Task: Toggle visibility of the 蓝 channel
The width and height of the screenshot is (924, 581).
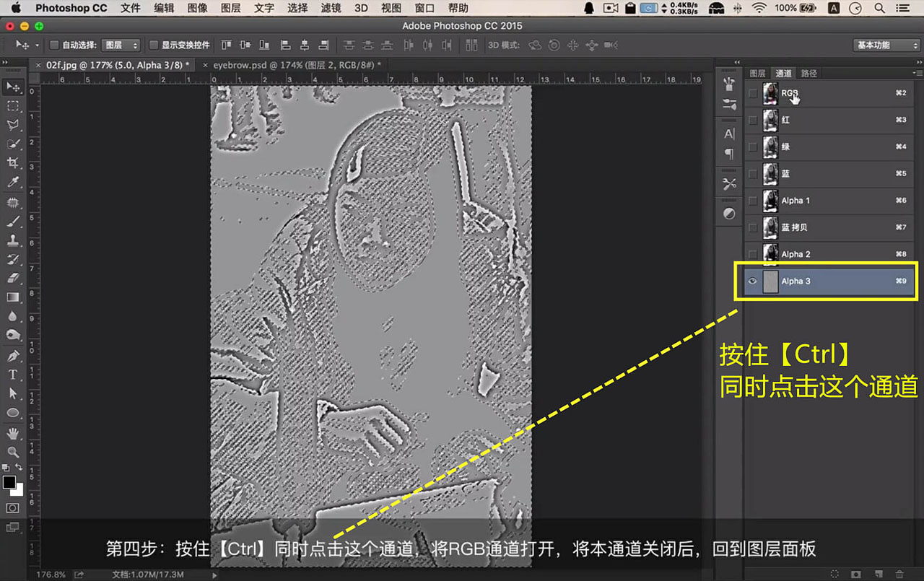Action: click(x=753, y=173)
